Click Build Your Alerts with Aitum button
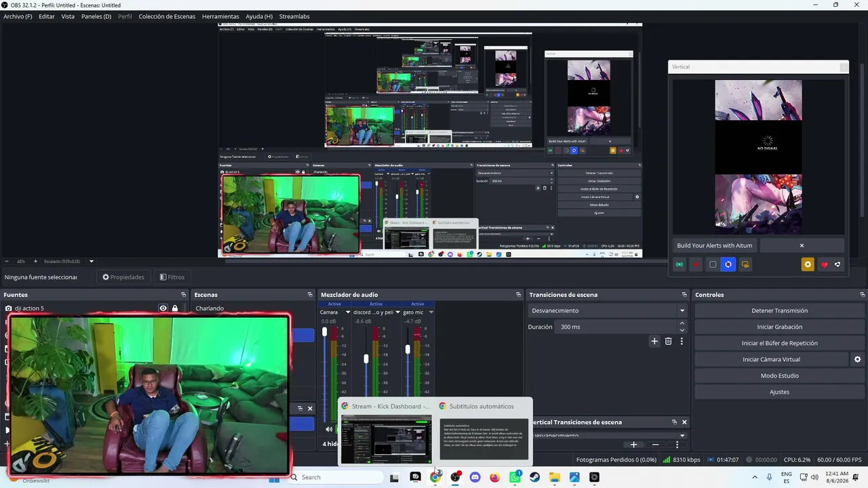868x488 pixels. [715, 245]
